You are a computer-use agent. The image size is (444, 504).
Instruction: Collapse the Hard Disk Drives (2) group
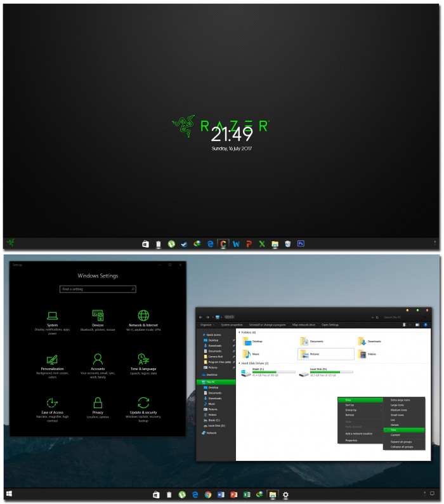click(239, 363)
